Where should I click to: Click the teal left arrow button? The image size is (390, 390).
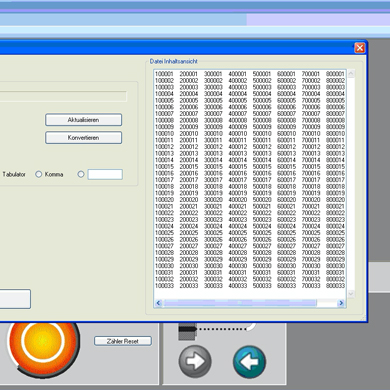coord(249,362)
